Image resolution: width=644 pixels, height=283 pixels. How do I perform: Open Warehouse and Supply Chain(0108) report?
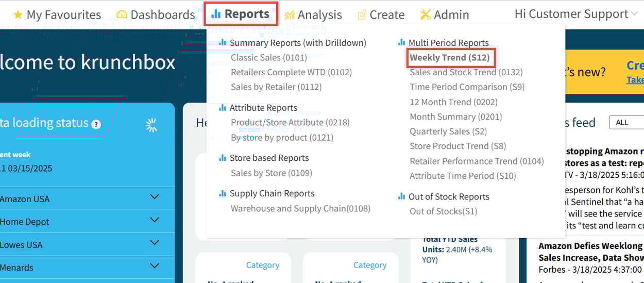coord(300,209)
